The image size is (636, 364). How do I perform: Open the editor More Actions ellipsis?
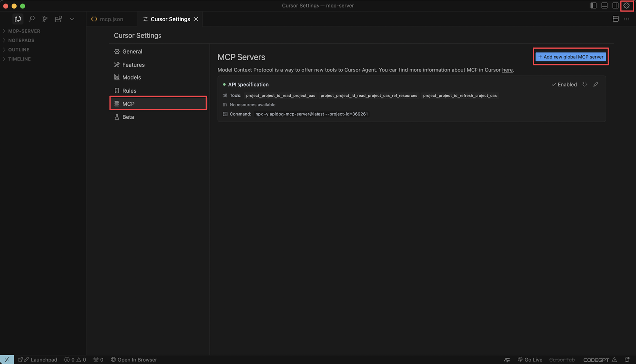pyautogui.click(x=626, y=19)
